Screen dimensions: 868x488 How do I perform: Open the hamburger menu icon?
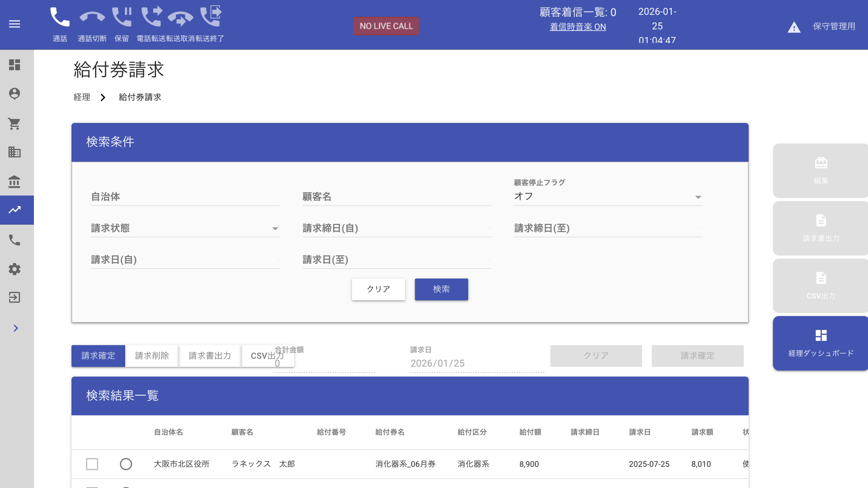[x=14, y=24]
